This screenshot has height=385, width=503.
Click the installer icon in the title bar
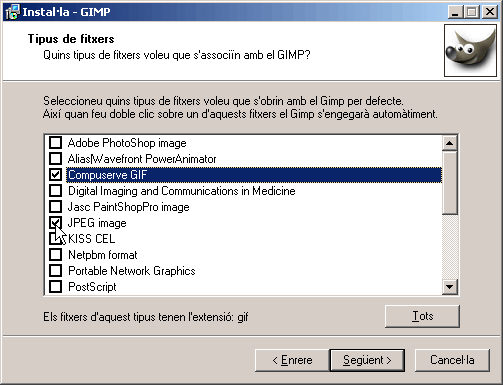coord(12,12)
